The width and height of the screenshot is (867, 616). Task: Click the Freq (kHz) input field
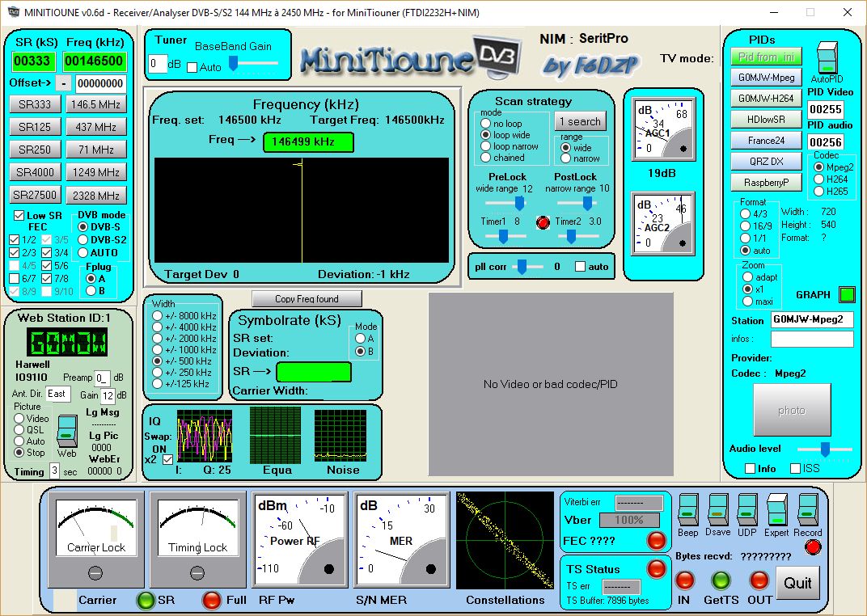pyautogui.click(x=95, y=61)
